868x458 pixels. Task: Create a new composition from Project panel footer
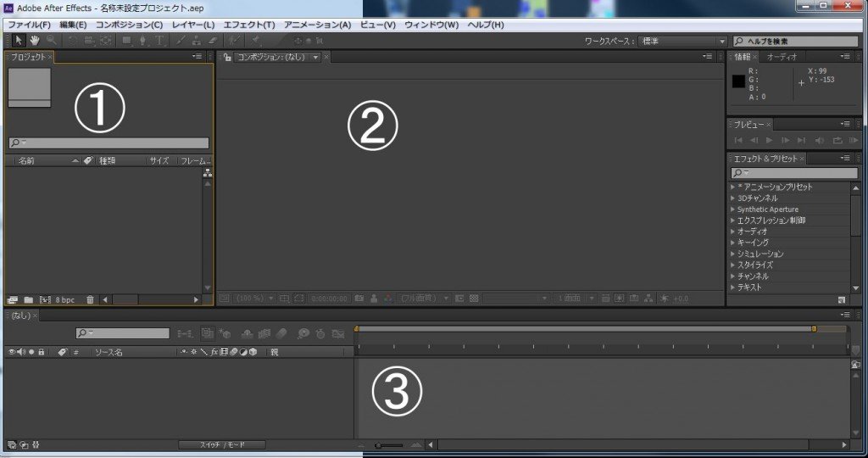[x=45, y=299]
